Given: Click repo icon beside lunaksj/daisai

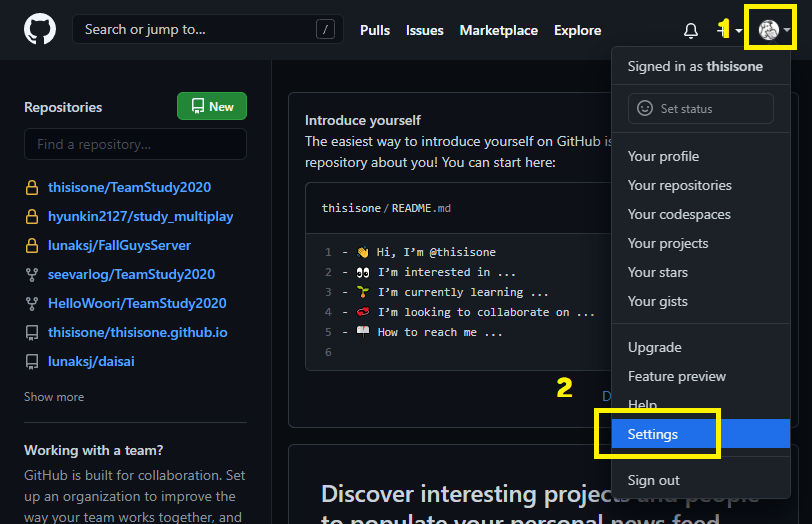Looking at the screenshot, I should 32,362.
